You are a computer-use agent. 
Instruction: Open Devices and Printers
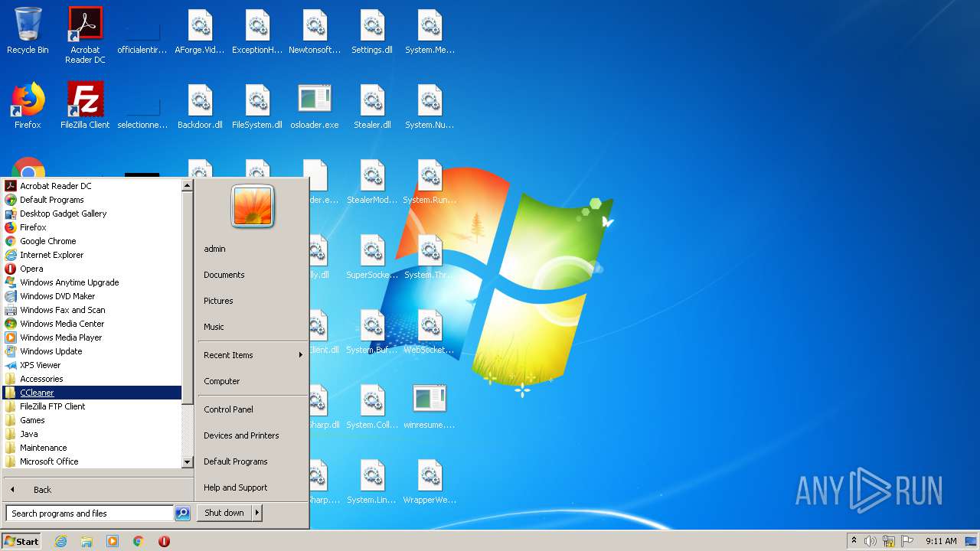[253, 435]
